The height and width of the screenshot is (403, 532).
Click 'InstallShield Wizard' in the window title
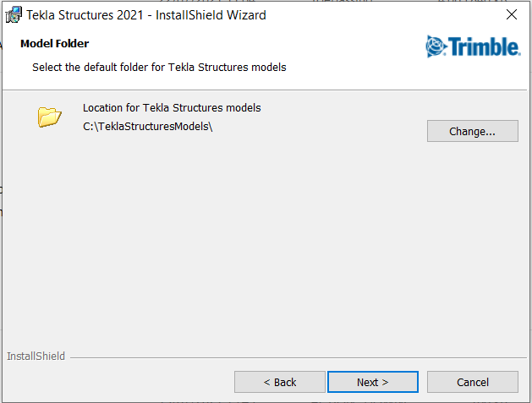pos(211,15)
